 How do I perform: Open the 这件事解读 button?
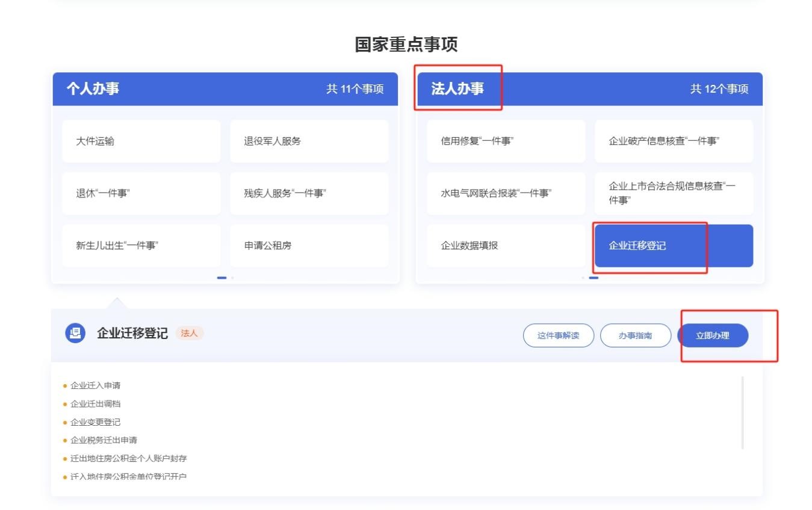(558, 335)
